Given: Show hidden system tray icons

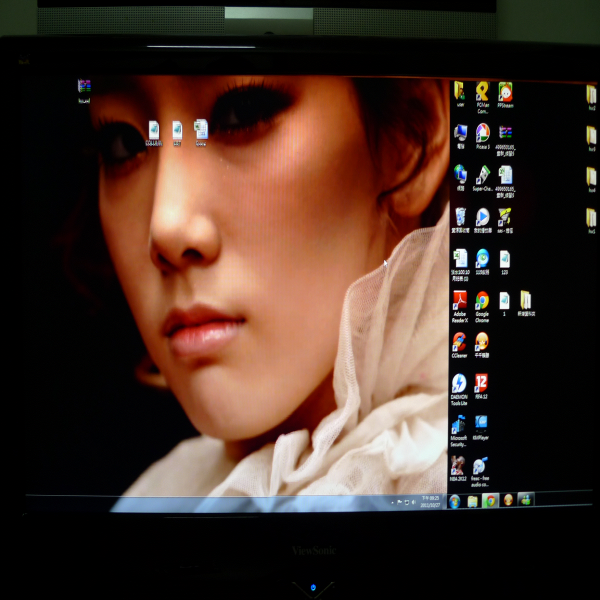Looking at the screenshot, I should point(393,502).
